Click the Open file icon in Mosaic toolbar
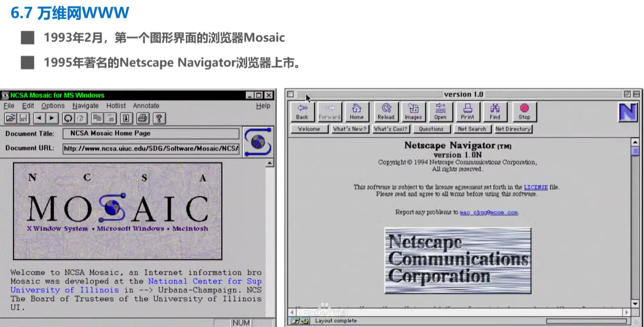The image size is (644, 327). coord(10,118)
